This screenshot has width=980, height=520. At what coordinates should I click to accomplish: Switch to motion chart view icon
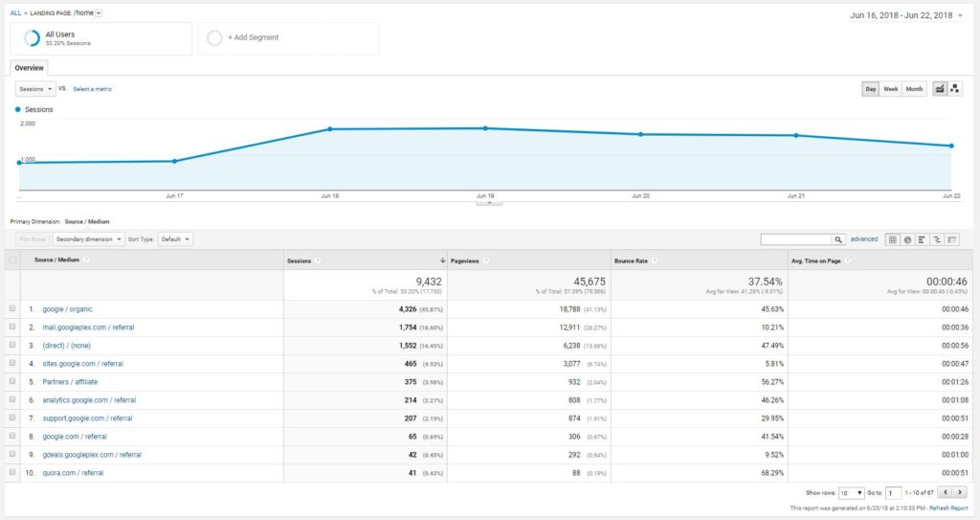click(x=954, y=89)
